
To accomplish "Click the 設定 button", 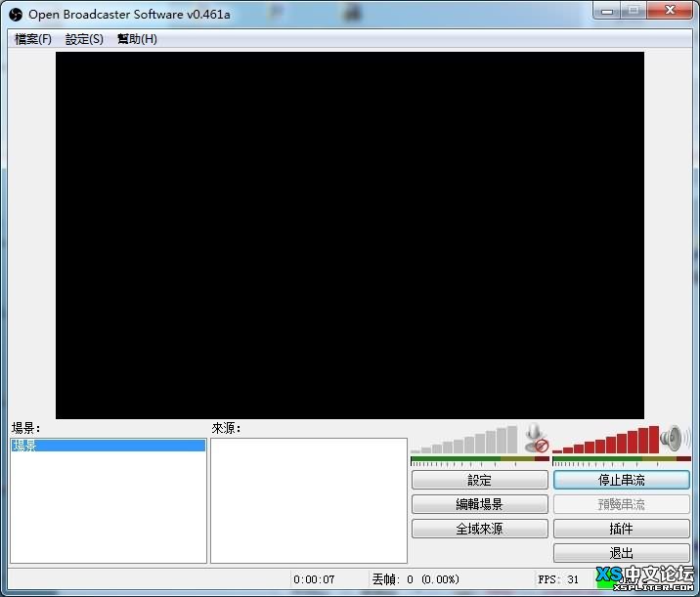I will click(x=480, y=480).
